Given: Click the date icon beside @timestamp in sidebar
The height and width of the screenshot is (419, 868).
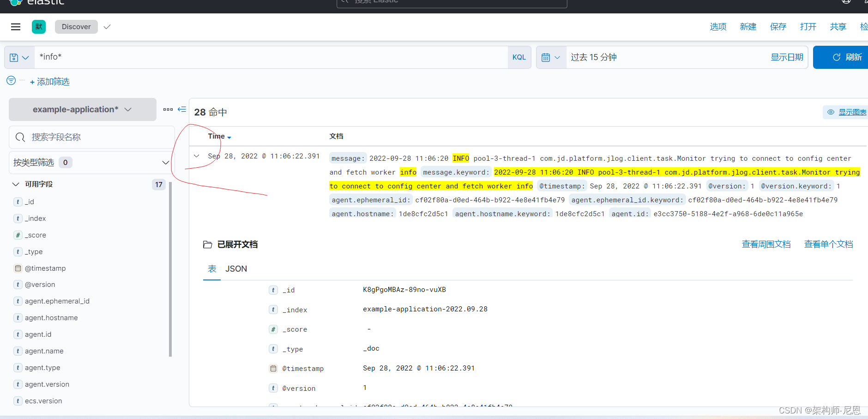Looking at the screenshot, I should pyautogui.click(x=18, y=268).
